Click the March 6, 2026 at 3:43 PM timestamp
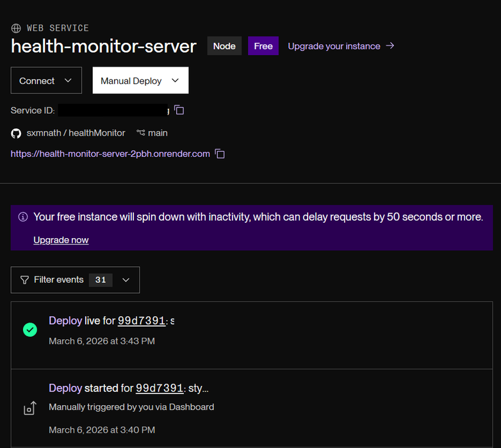The height and width of the screenshot is (448, 501). (x=102, y=341)
